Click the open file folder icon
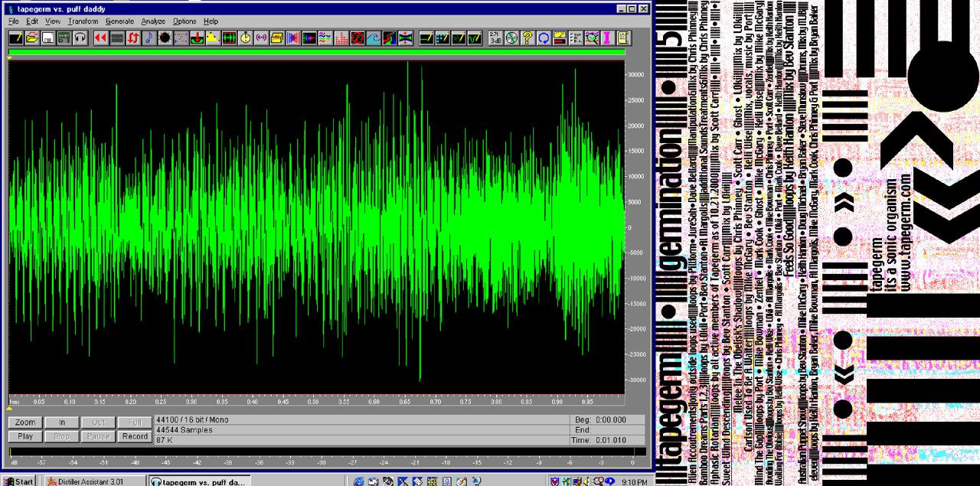Screen dimensions: 980x486 click(x=32, y=38)
